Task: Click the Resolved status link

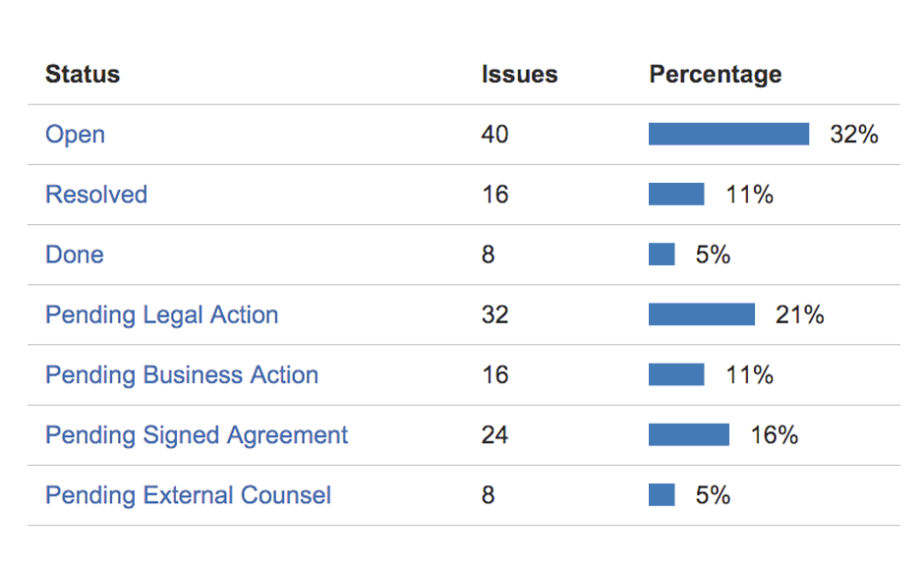Action: tap(96, 195)
